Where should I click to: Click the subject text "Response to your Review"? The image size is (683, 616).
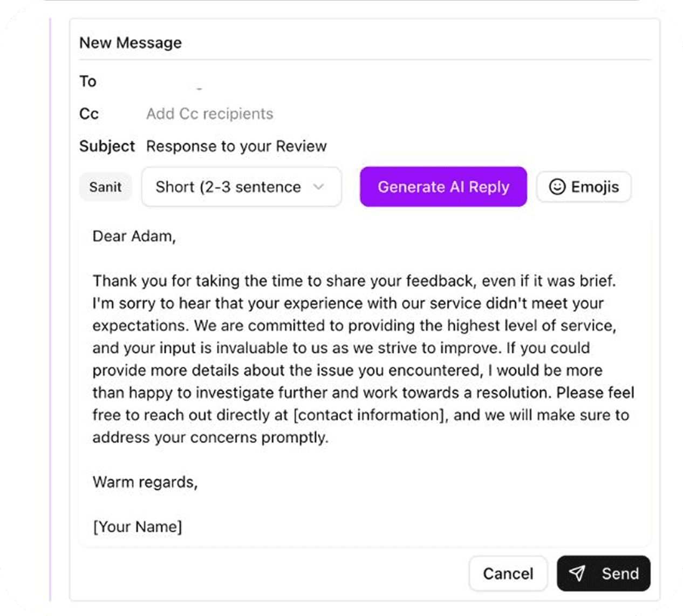click(x=236, y=146)
